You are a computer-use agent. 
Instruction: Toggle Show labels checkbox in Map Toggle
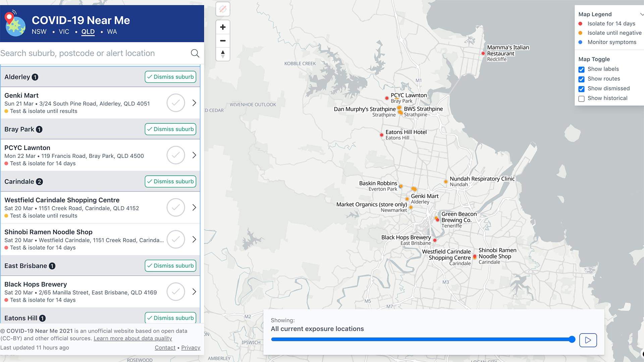click(581, 68)
